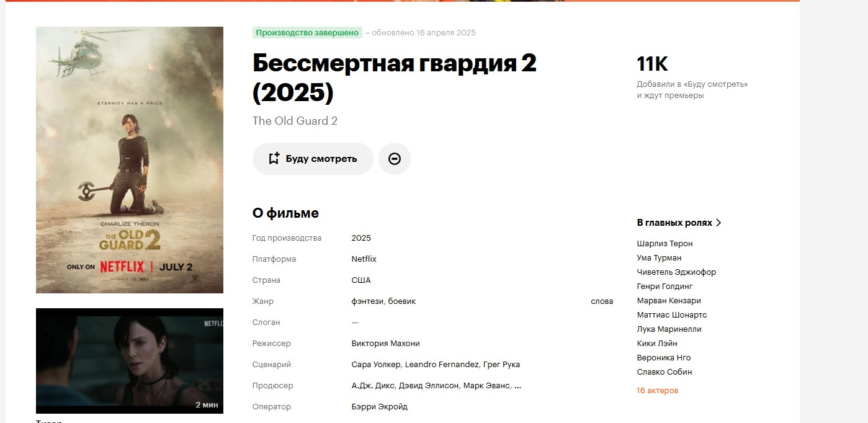Open actor Марван Кензари
The width and height of the screenshot is (868, 423).
[669, 301]
